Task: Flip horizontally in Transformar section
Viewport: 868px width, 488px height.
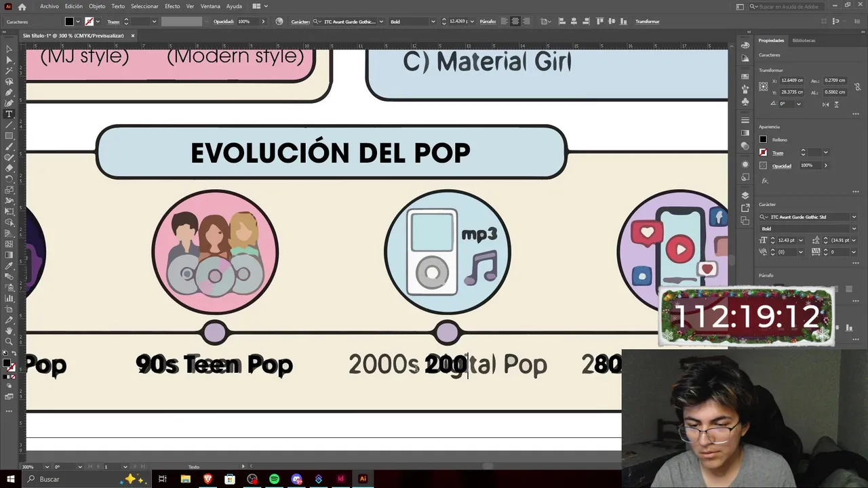Action: coord(825,104)
